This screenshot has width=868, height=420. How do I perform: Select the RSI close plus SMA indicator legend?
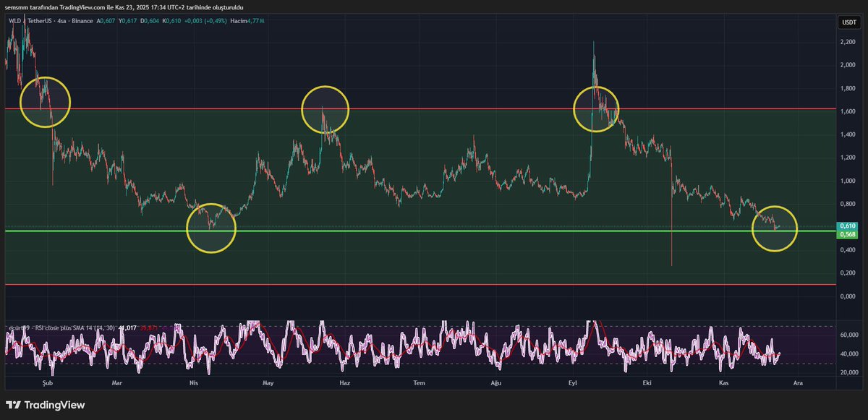(x=61, y=328)
